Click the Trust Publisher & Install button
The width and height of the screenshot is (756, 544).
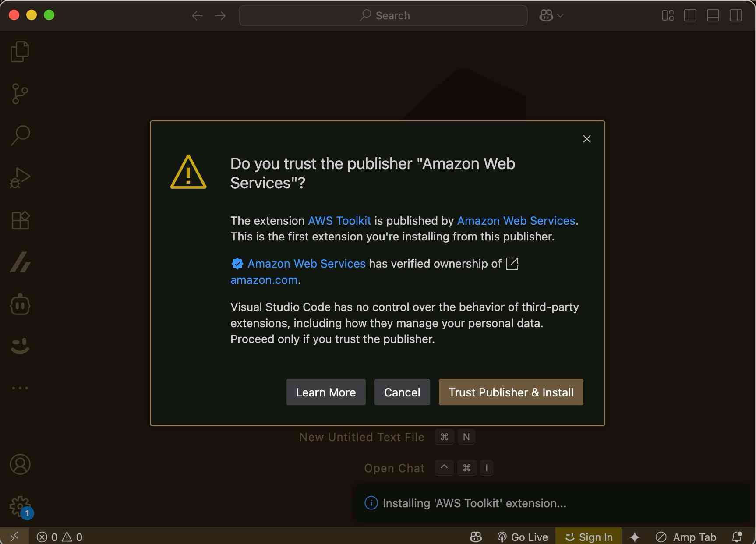click(511, 392)
